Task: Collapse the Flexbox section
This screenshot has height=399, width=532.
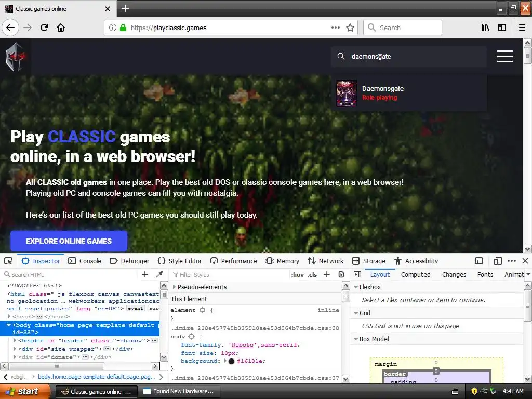Action: 355,287
